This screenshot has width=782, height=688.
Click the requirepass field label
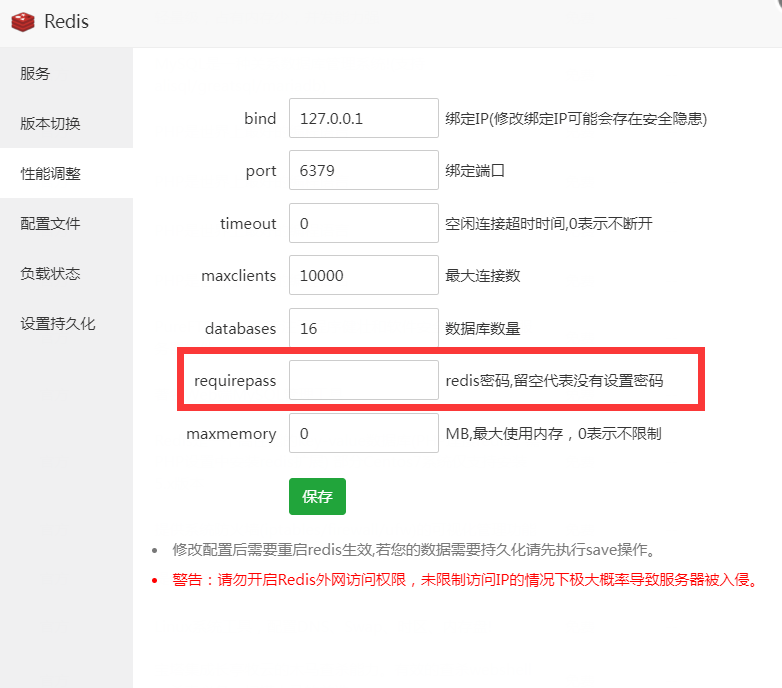tap(234, 380)
